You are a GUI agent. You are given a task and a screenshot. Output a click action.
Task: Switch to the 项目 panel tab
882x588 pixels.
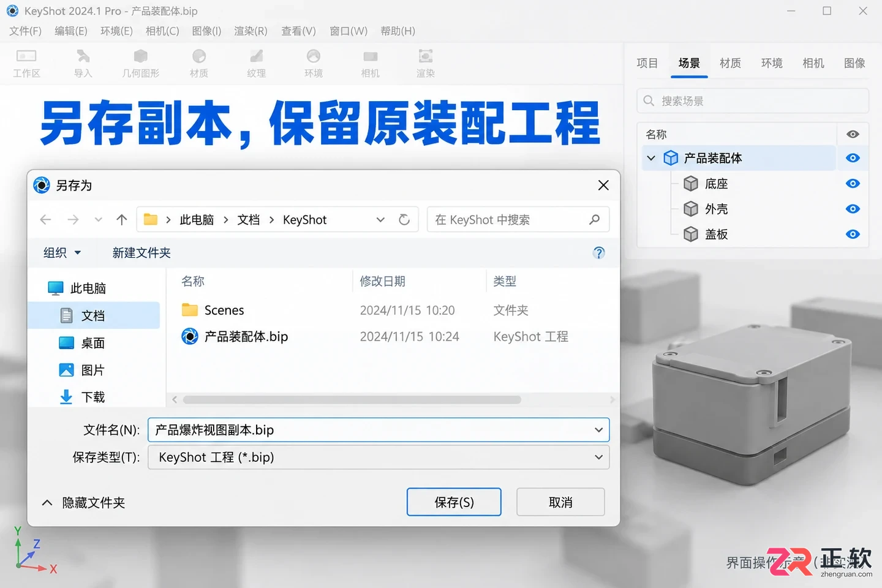(647, 63)
